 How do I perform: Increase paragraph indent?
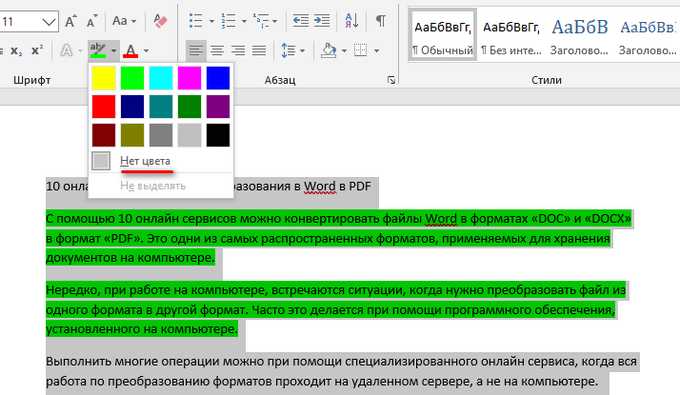click(322, 21)
